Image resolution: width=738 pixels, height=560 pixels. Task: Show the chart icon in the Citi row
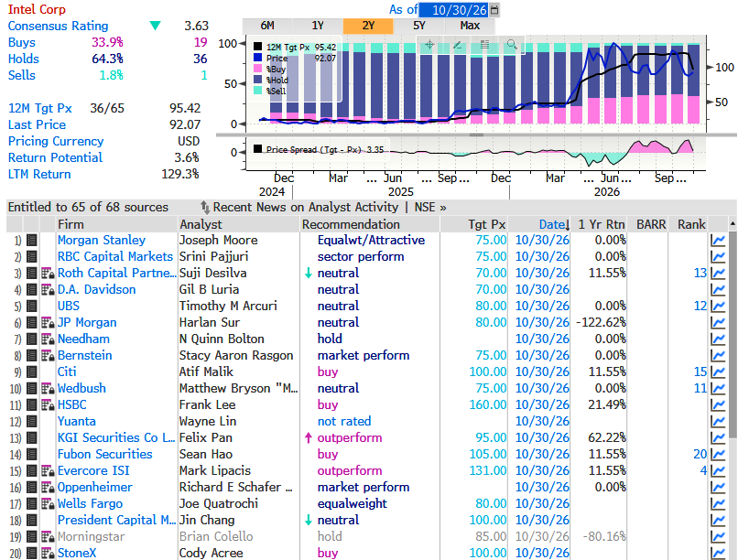coord(718,372)
